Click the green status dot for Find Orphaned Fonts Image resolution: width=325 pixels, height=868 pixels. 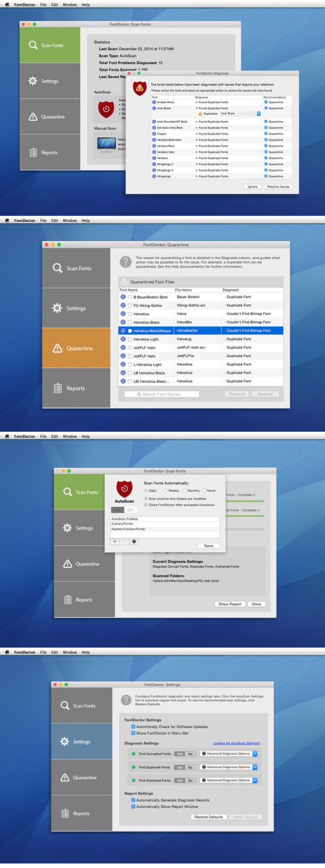coord(134,780)
